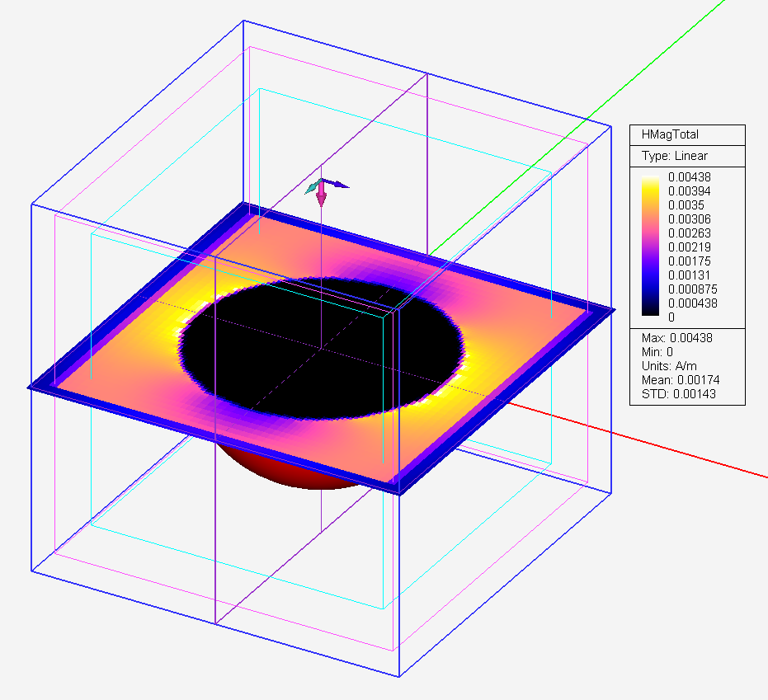Screen dimensions: 768x700
Task: Click the teal arrow of the axis gizmo
Action: [311, 188]
